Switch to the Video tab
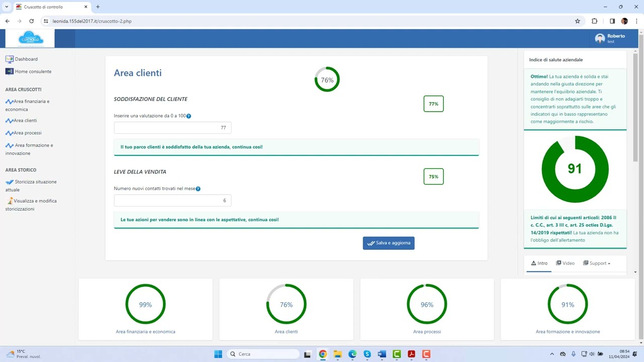The image size is (644, 362). [x=566, y=263]
